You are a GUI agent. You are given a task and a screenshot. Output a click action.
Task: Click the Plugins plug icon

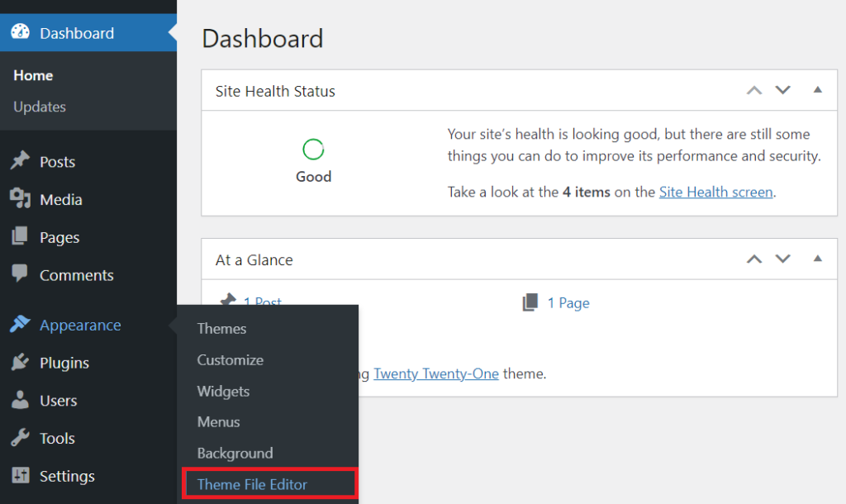21,363
